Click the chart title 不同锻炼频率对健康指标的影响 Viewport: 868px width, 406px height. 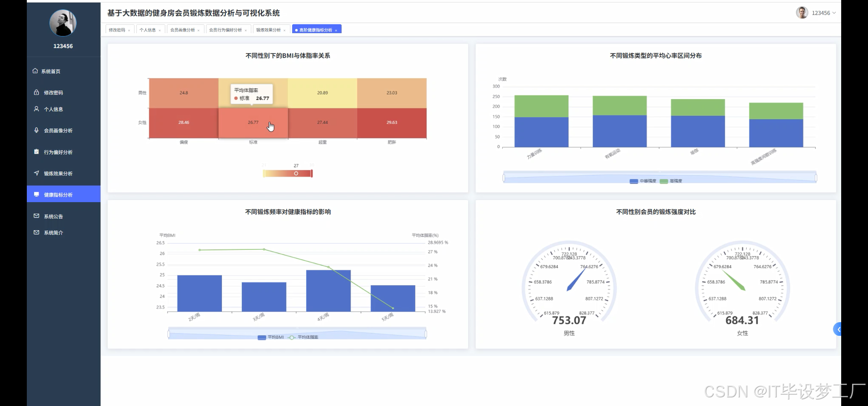point(288,212)
